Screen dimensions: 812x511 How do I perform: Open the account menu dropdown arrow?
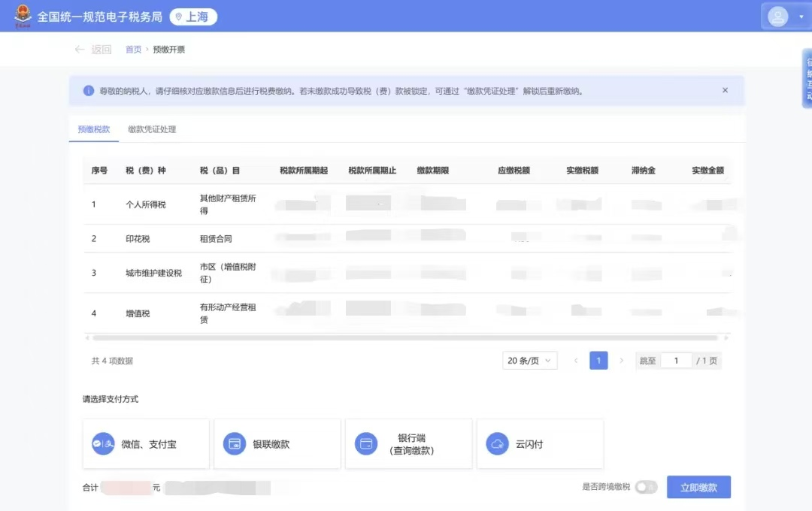click(801, 17)
